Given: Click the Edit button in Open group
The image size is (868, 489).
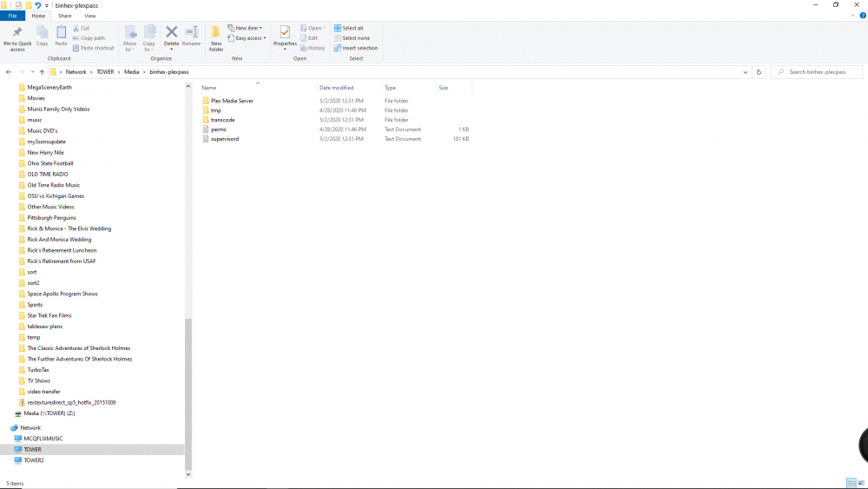Looking at the screenshot, I should (309, 38).
